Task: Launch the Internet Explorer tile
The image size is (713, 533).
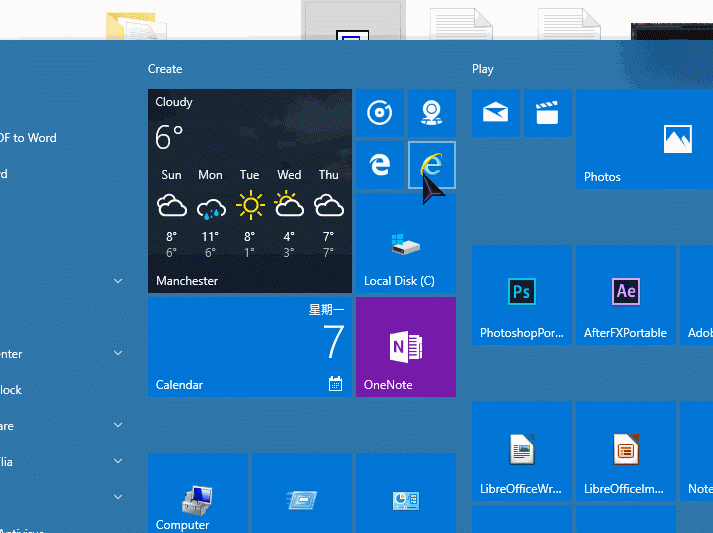Action: click(432, 165)
